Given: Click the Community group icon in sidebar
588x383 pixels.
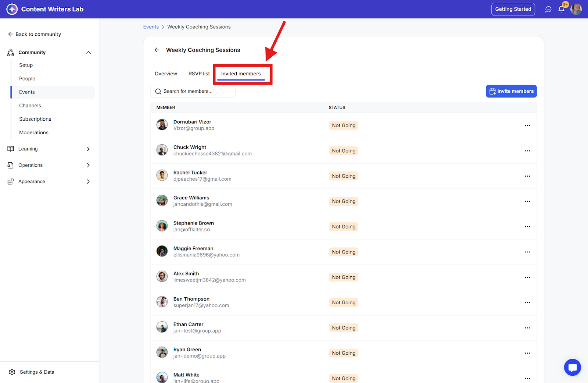Looking at the screenshot, I should coord(11,52).
